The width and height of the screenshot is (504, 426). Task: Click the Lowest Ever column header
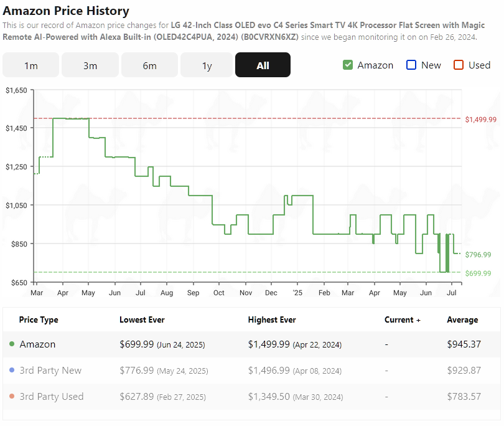pyautogui.click(x=142, y=320)
